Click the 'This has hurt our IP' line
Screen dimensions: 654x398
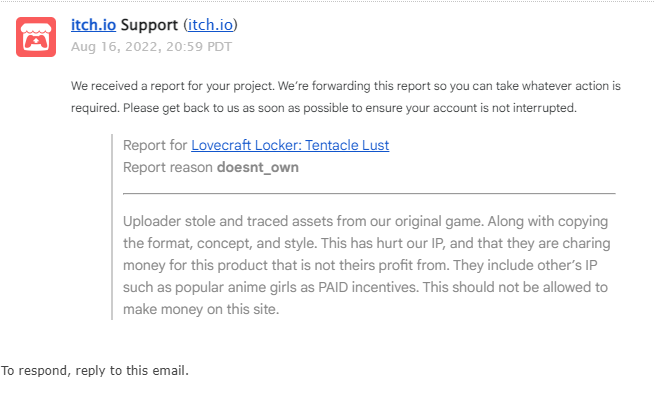(367, 243)
